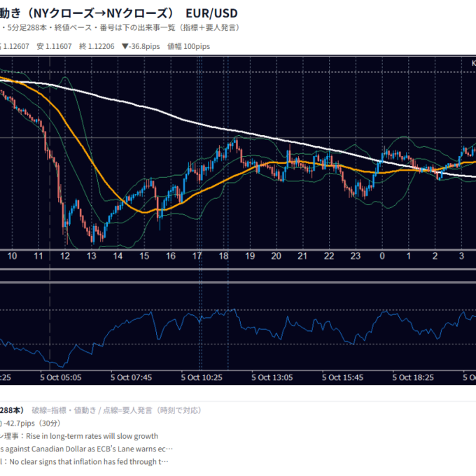Viewport: 476px width, 476px height.
Task: Click the 5 Oct 13:05 time label
Action: click(x=272, y=377)
